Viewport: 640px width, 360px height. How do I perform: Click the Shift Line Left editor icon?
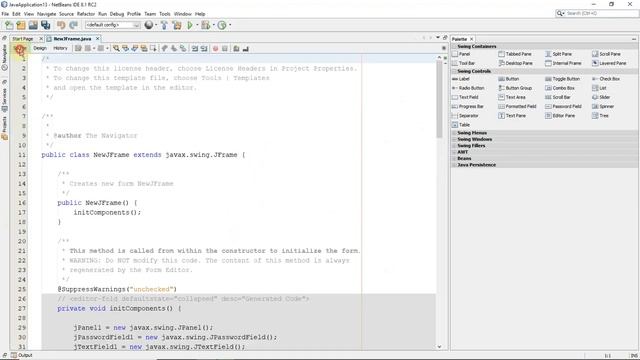(195, 49)
